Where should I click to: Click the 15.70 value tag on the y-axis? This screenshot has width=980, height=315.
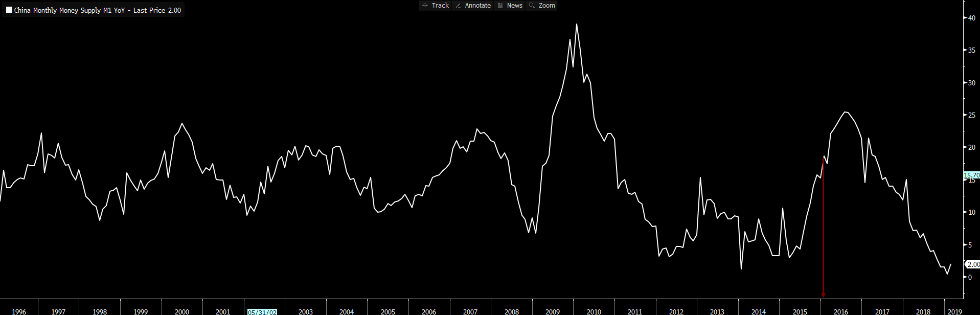pos(971,175)
